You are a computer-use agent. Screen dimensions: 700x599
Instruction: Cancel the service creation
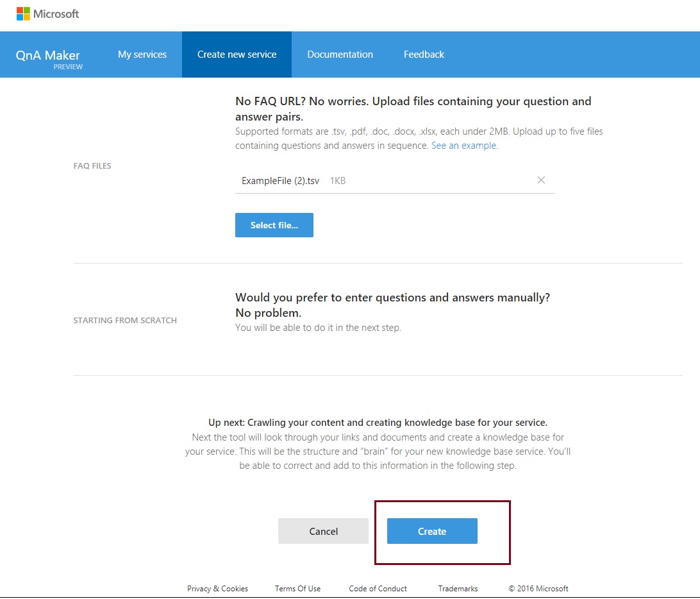point(323,531)
